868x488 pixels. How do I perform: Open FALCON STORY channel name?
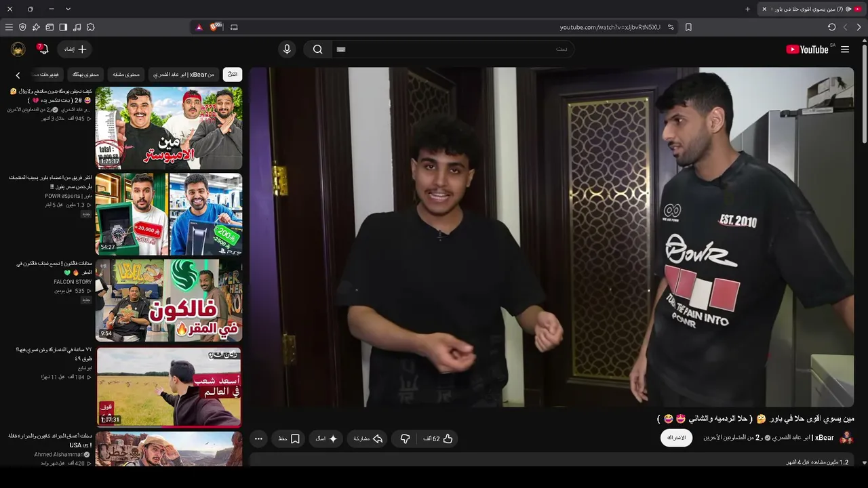(73, 282)
